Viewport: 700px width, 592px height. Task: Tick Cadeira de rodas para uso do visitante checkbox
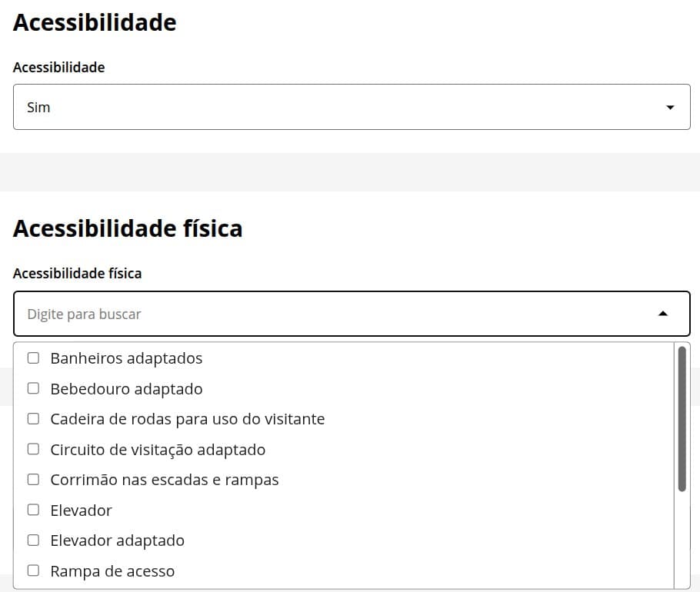point(33,419)
